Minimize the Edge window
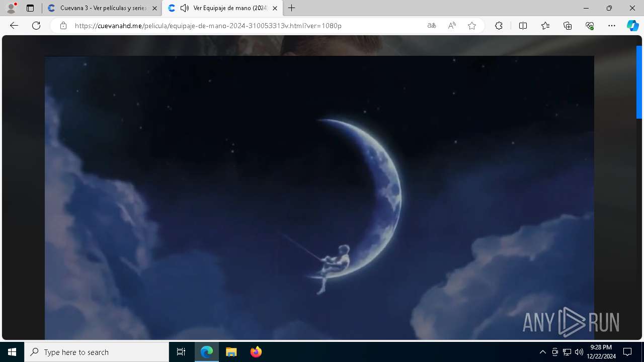644x362 pixels. click(586, 8)
